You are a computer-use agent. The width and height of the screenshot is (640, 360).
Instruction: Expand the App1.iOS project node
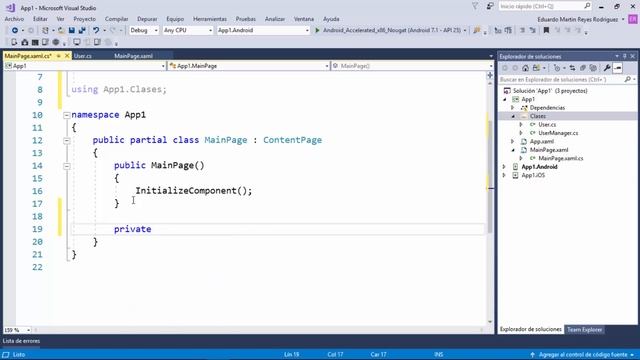coord(504,176)
